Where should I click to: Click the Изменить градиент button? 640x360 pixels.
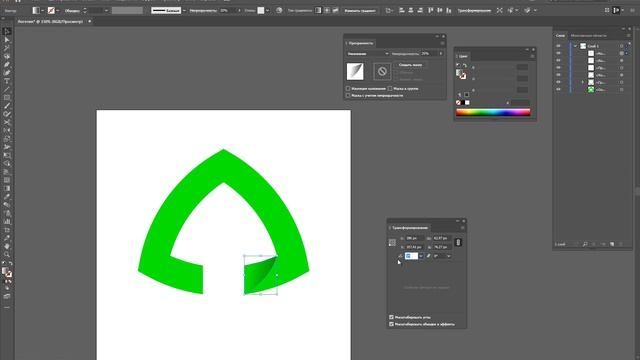tap(360, 10)
